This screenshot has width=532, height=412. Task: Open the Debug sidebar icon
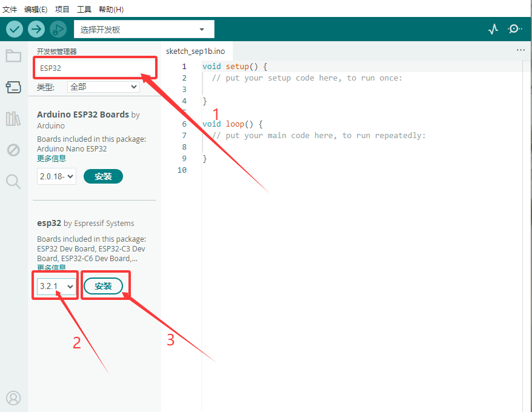[x=13, y=150]
